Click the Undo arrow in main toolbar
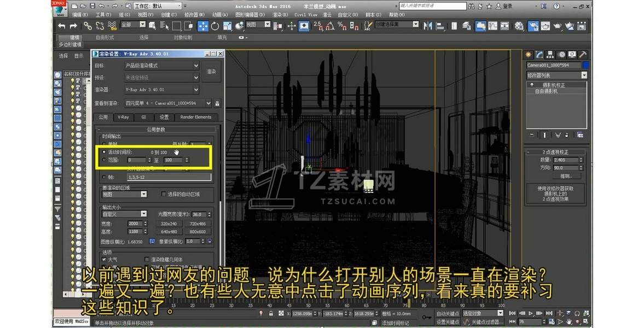The image size is (644, 328). 61,26
